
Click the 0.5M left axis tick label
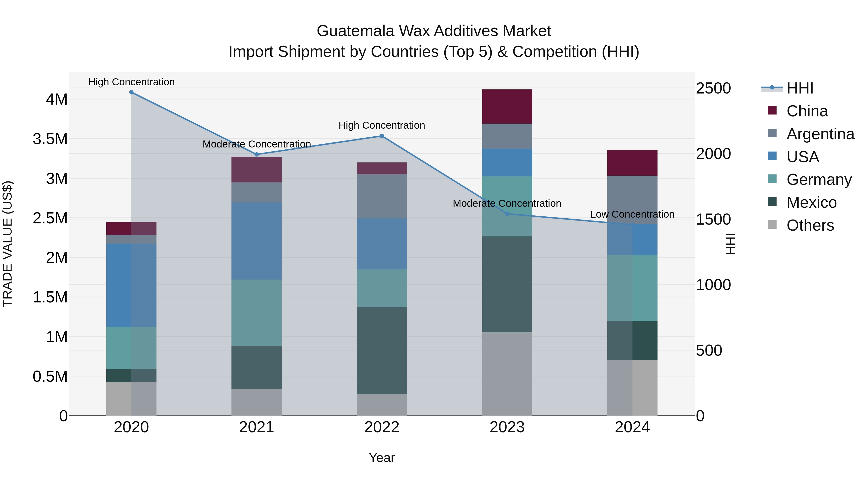coord(50,376)
